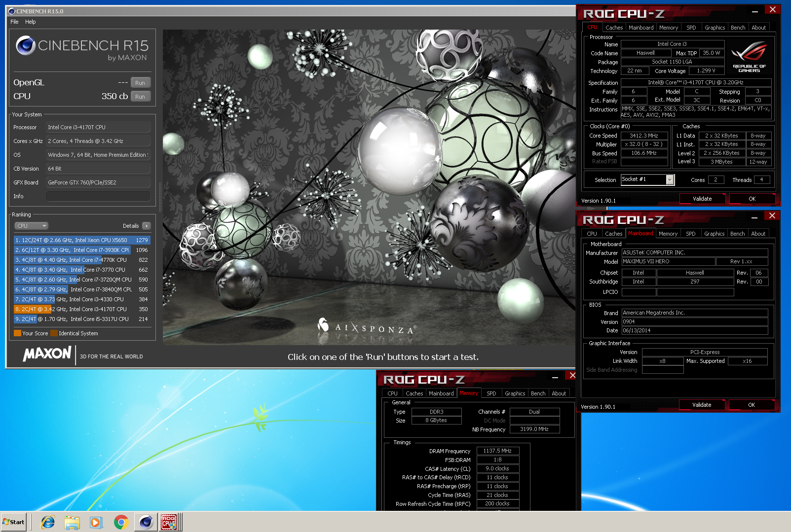The image size is (791, 532).
Task: Minimize the top ROG CPU-Z window
Action: 755,11
